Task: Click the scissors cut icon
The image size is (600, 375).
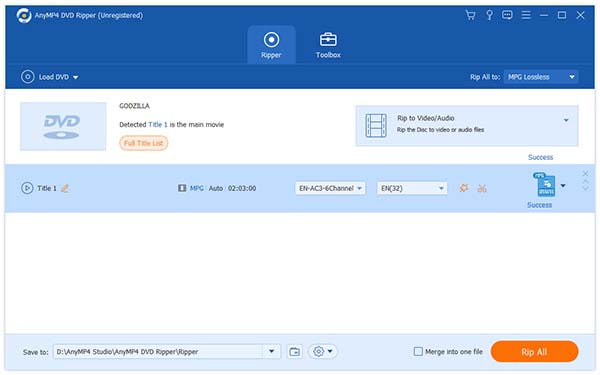Action: (482, 188)
